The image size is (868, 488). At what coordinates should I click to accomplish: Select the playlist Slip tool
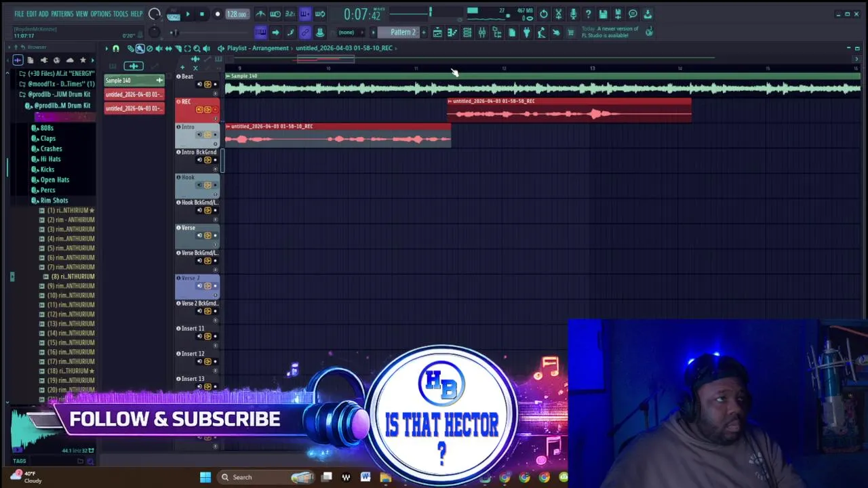(169, 48)
